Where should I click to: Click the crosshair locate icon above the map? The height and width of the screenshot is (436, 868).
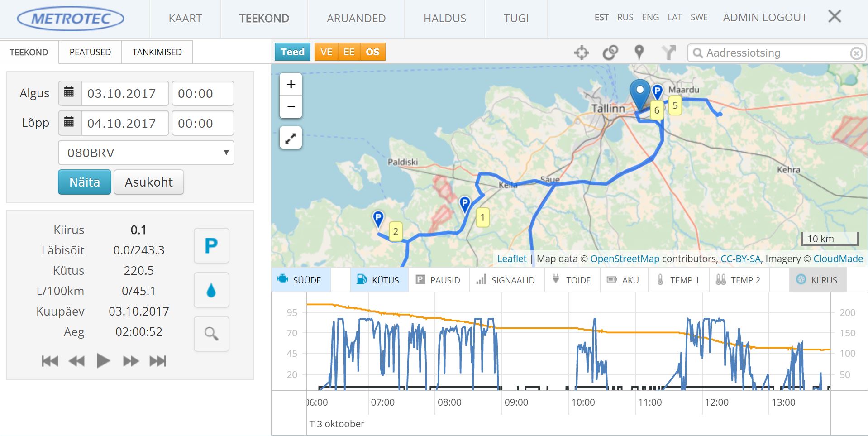tap(582, 53)
